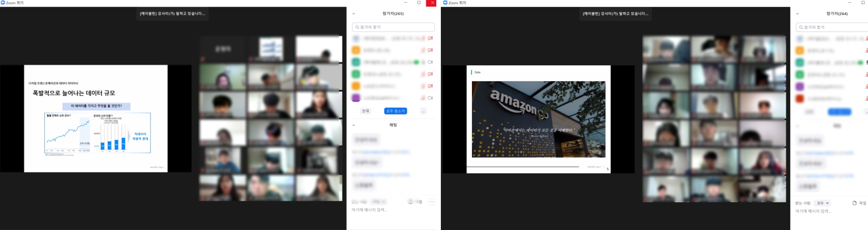This screenshot has width=868, height=230.
Task: Close the left Zoom 회의 window
Action: pos(432,3)
